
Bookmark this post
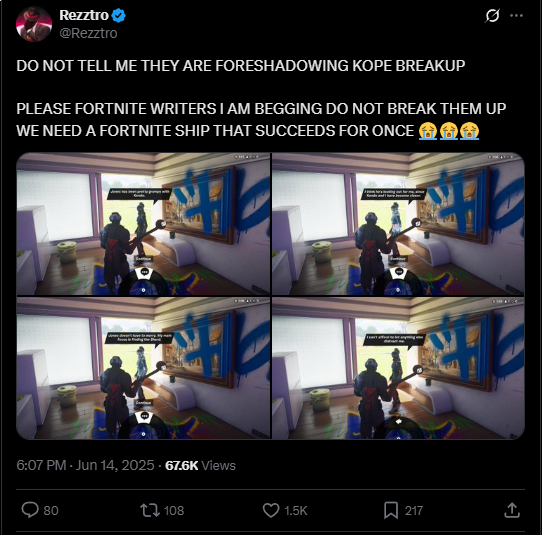tap(391, 510)
